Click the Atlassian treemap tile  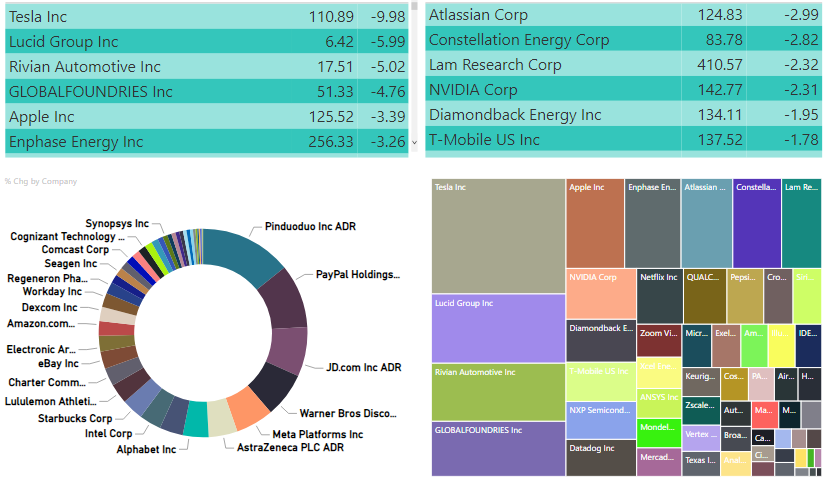coord(706,223)
